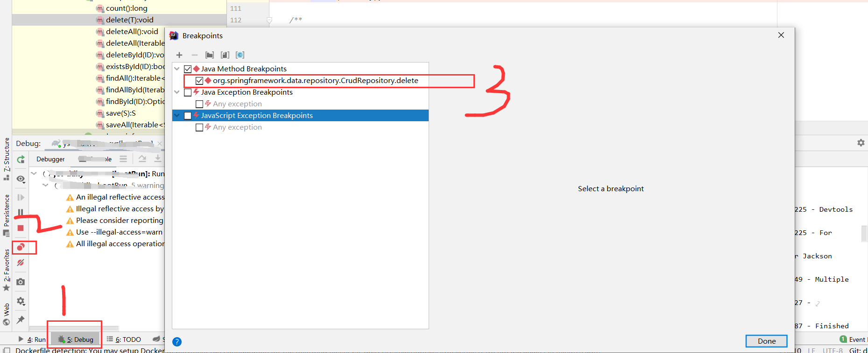Collapse the 5 warnings node
Image resolution: width=868 pixels, height=353 pixels.
pyautogui.click(x=45, y=185)
